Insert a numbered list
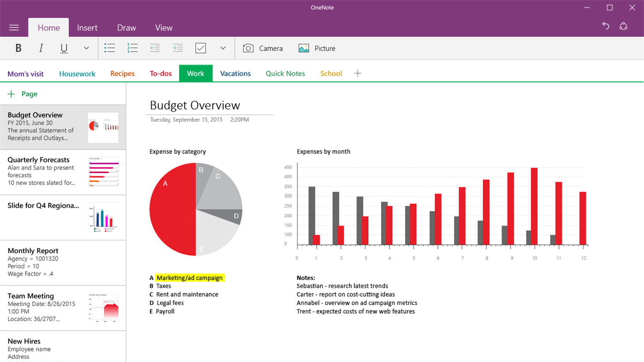This screenshot has height=362, width=644. click(x=133, y=48)
